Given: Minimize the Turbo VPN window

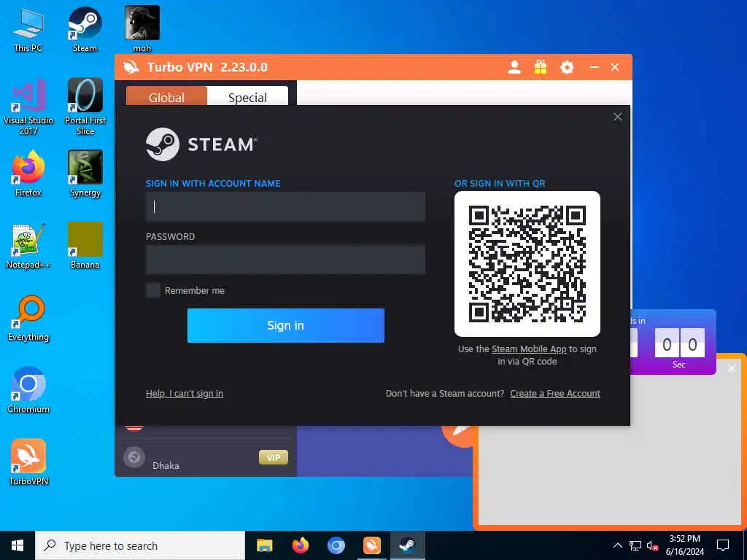Looking at the screenshot, I should click(594, 67).
